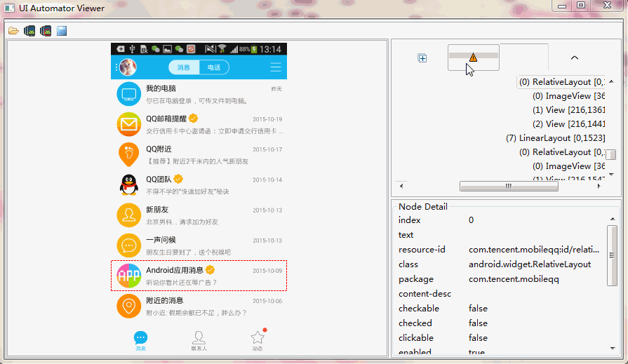The height and width of the screenshot is (364, 628).
Task: Select the resource-id value com.tencent.mobileqq:id/relati...
Action: (x=534, y=250)
